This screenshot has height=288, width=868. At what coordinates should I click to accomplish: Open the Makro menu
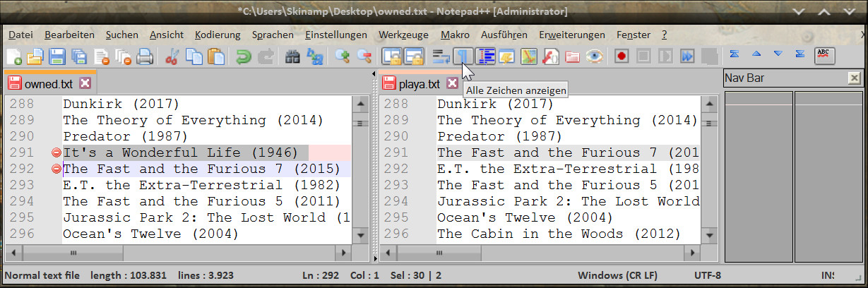coord(454,35)
